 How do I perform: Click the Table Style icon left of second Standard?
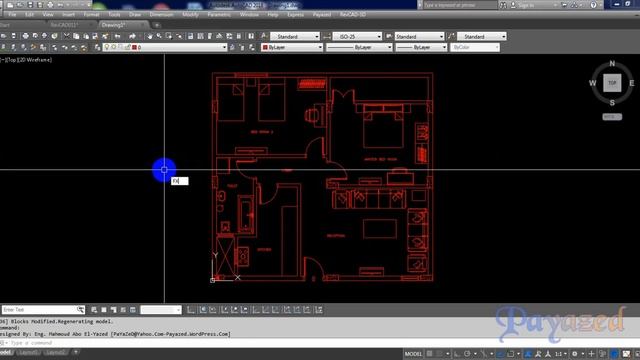(389, 36)
